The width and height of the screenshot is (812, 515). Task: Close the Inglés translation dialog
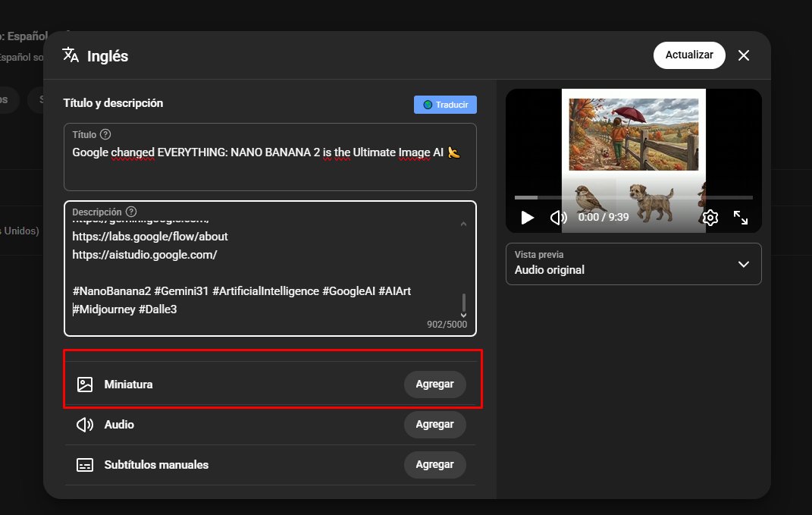(744, 55)
